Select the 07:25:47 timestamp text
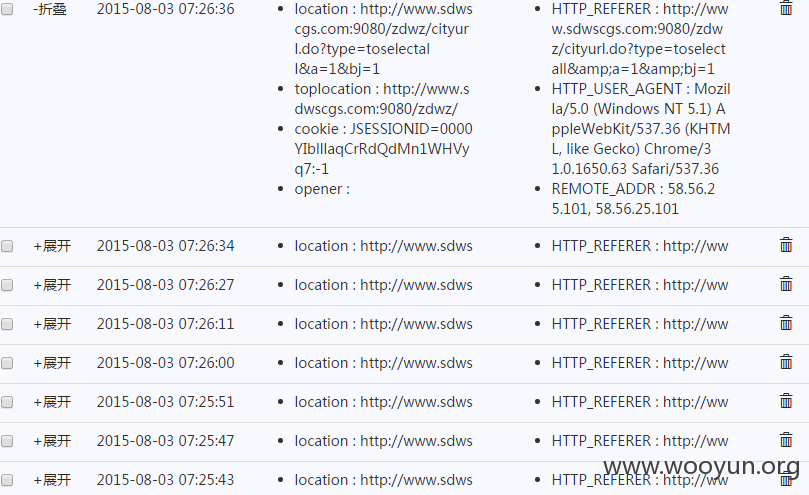 point(165,441)
